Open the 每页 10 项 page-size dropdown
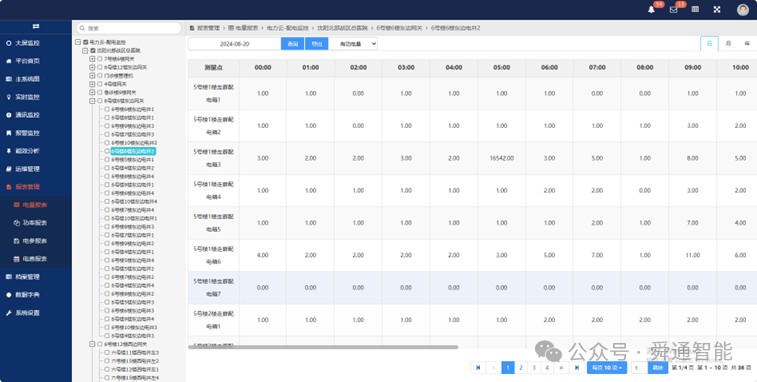The image size is (757, 382). [607, 368]
